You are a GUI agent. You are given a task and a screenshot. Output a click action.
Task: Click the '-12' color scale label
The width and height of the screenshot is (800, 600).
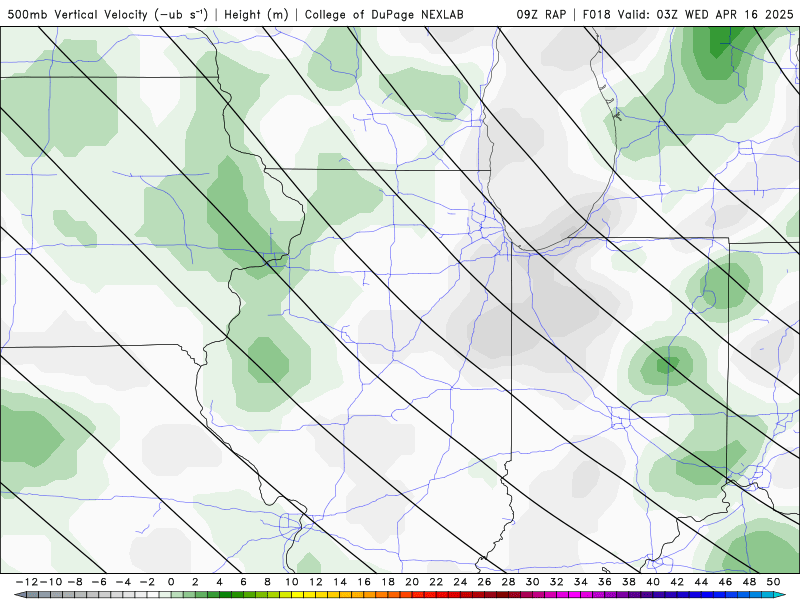[x=27, y=582]
